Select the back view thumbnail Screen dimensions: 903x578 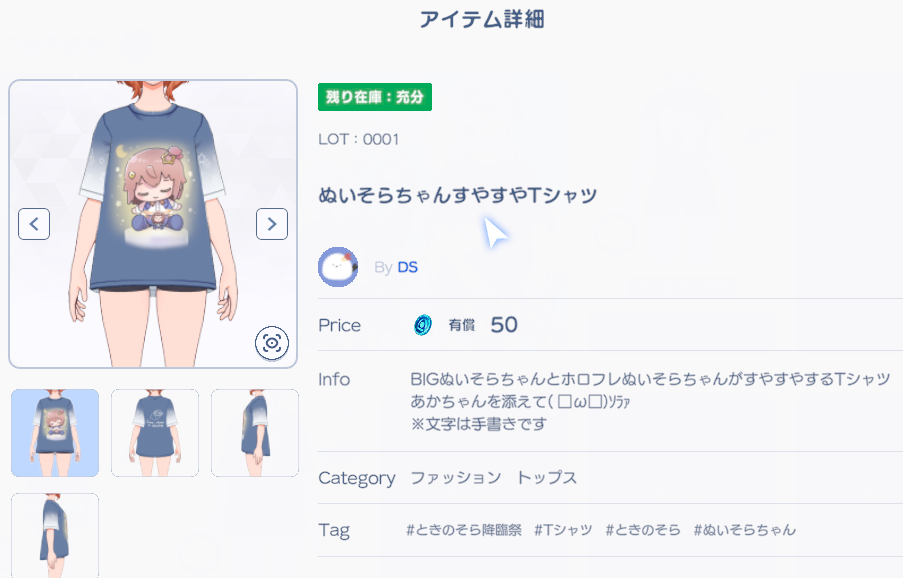(155, 433)
